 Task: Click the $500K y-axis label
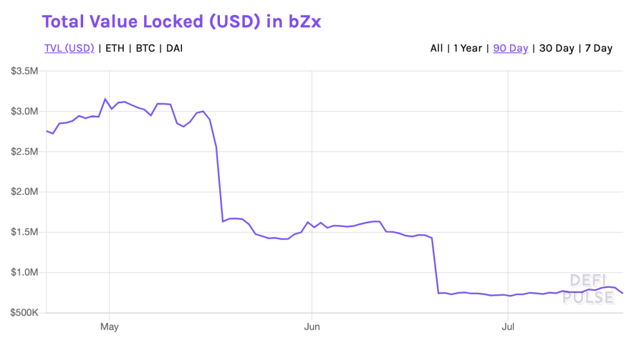[x=24, y=313]
